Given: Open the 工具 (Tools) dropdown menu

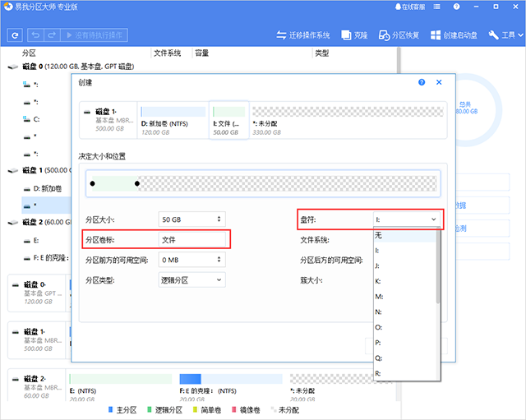Looking at the screenshot, I should (505, 35).
